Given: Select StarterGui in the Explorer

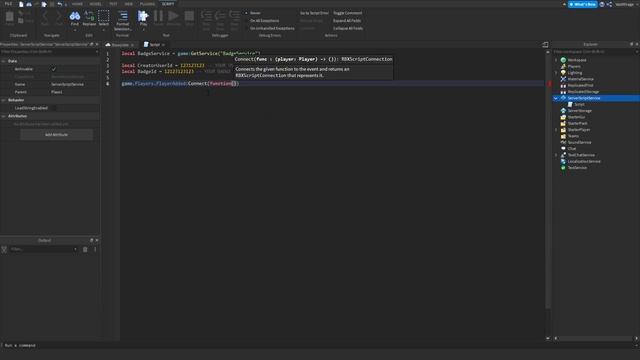Looking at the screenshot, I should click(x=576, y=117).
